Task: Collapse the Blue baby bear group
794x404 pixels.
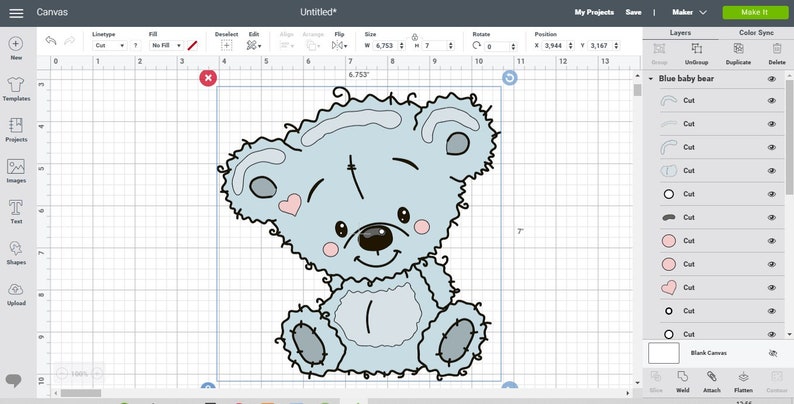Action: pyautogui.click(x=651, y=79)
